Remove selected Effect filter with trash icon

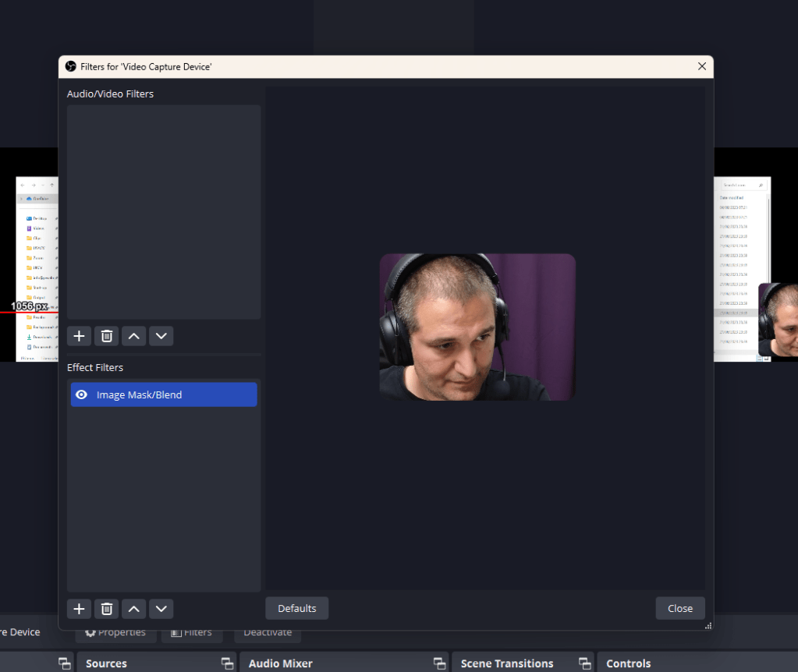click(x=106, y=609)
